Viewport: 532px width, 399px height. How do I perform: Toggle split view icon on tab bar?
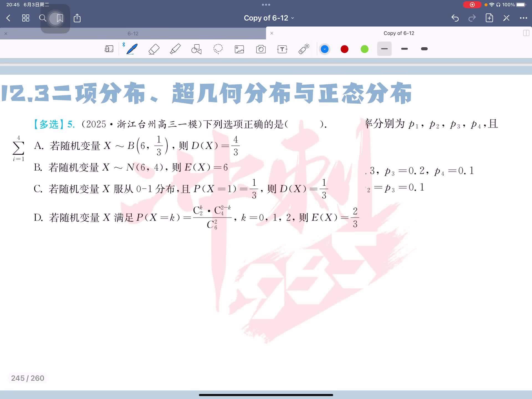coord(526,33)
